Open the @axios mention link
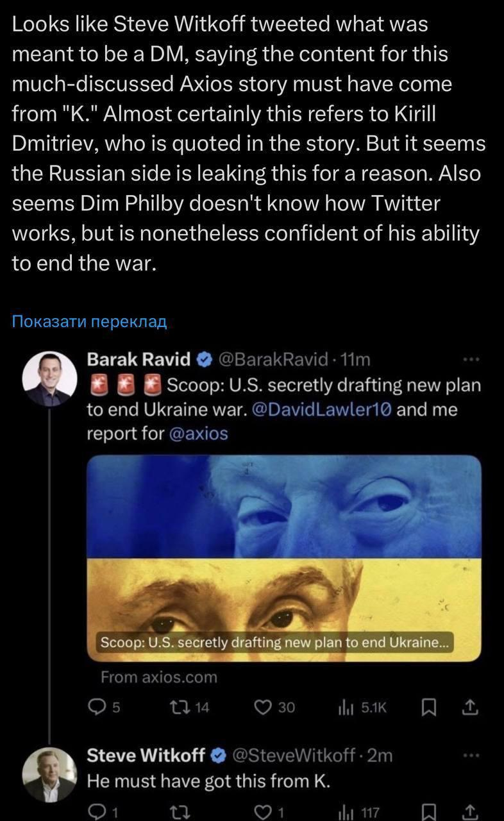 click(198, 434)
